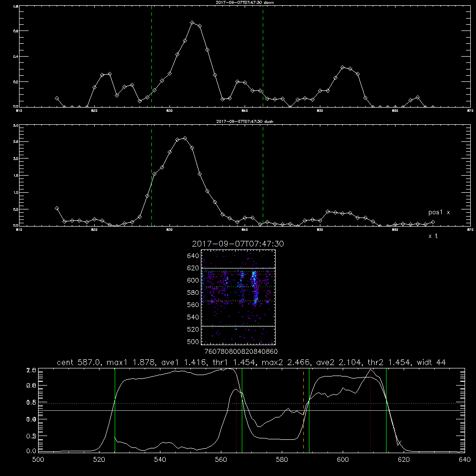Click the 600 x-axis label in bottom plot

coord(343,460)
